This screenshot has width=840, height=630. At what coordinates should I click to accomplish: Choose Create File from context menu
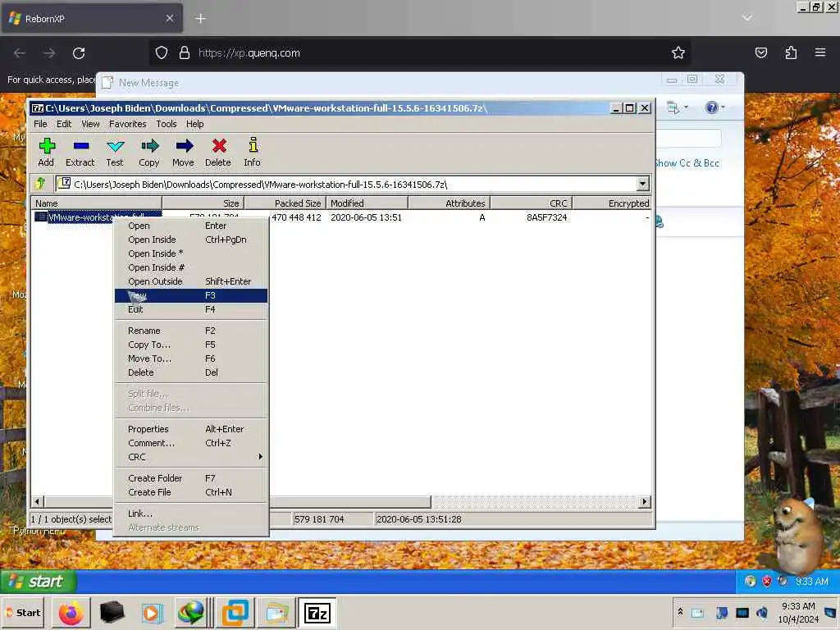pos(190,492)
